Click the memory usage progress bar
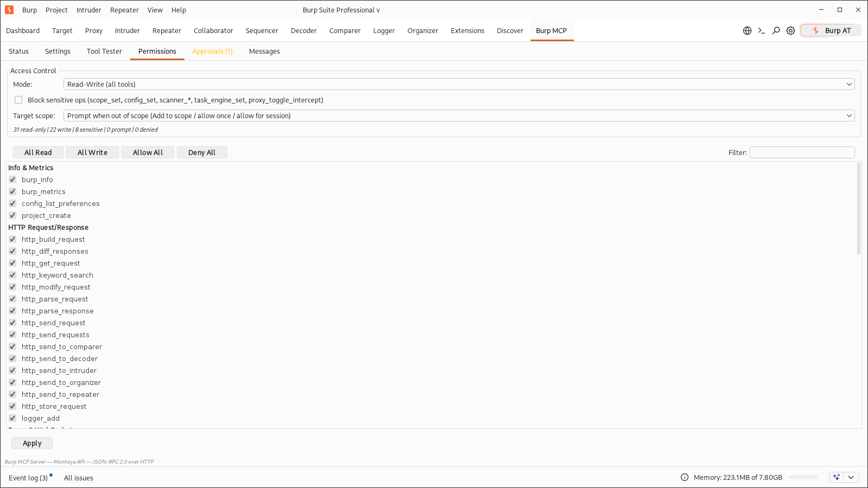Image resolution: width=868 pixels, height=488 pixels. [x=804, y=477]
